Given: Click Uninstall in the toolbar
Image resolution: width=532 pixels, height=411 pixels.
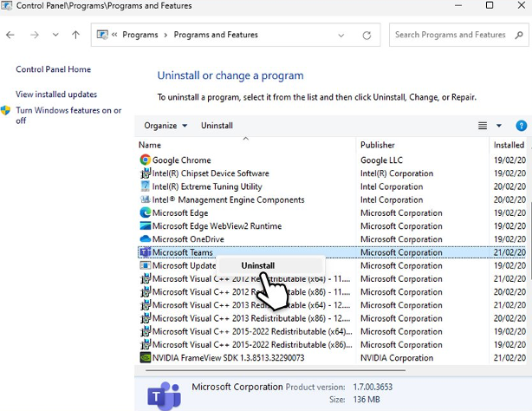Looking at the screenshot, I should click(x=217, y=126).
